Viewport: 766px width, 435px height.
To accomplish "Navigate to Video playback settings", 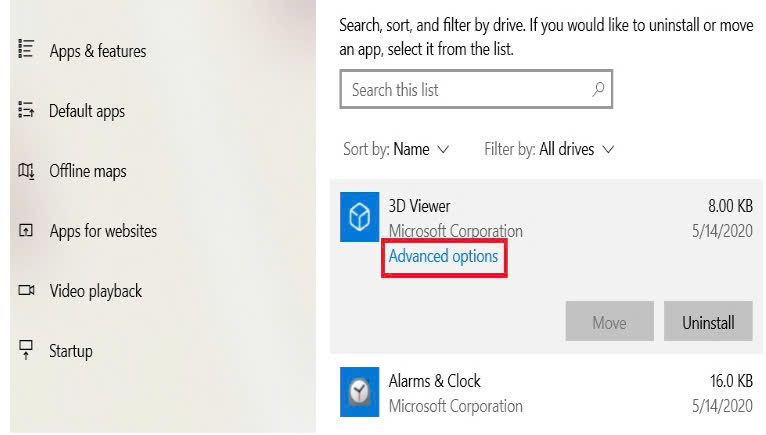I will point(96,291).
